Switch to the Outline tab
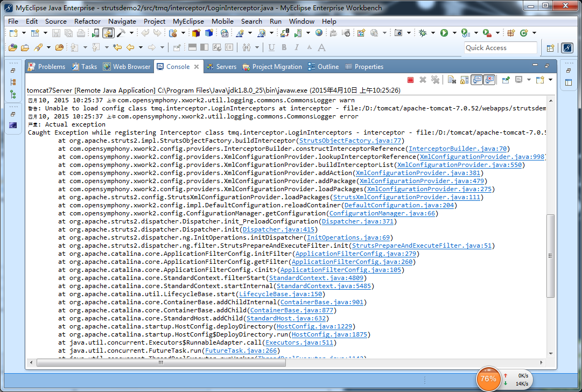 [323, 67]
